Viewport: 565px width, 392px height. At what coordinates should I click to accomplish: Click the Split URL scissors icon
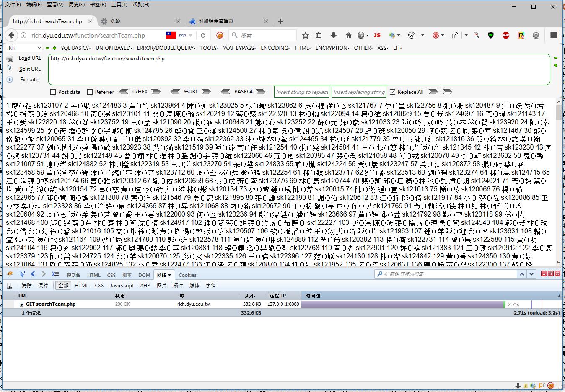(x=10, y=69)
